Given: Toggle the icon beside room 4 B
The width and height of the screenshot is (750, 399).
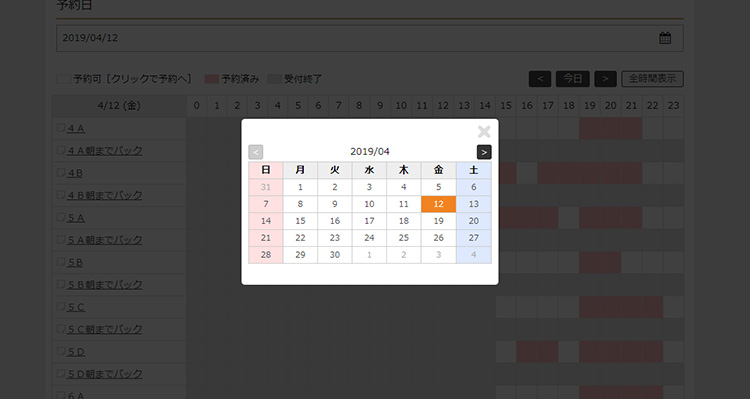Looking at the screenshot, I should point(61,172).
